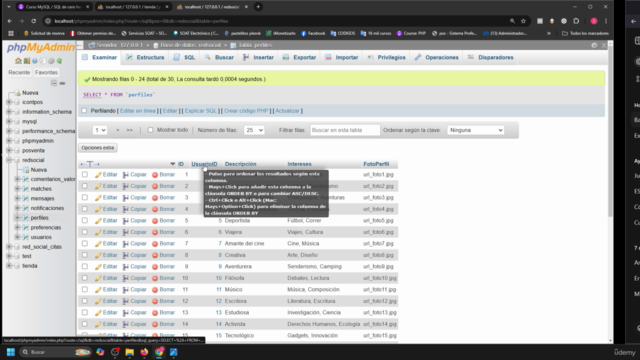Click the Filtrar filas search field
The height and width of the screenshot is (360, 640).
coord(345,130)
